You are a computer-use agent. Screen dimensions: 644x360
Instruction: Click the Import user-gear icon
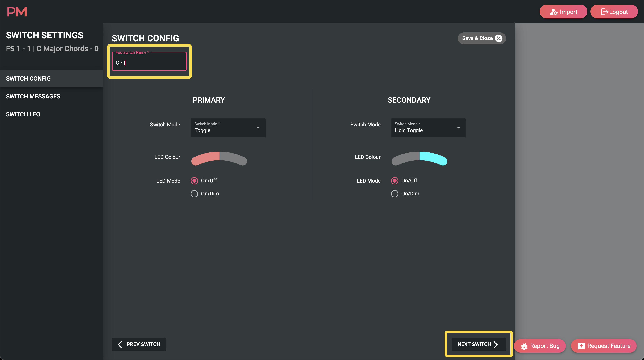(554, 12)
